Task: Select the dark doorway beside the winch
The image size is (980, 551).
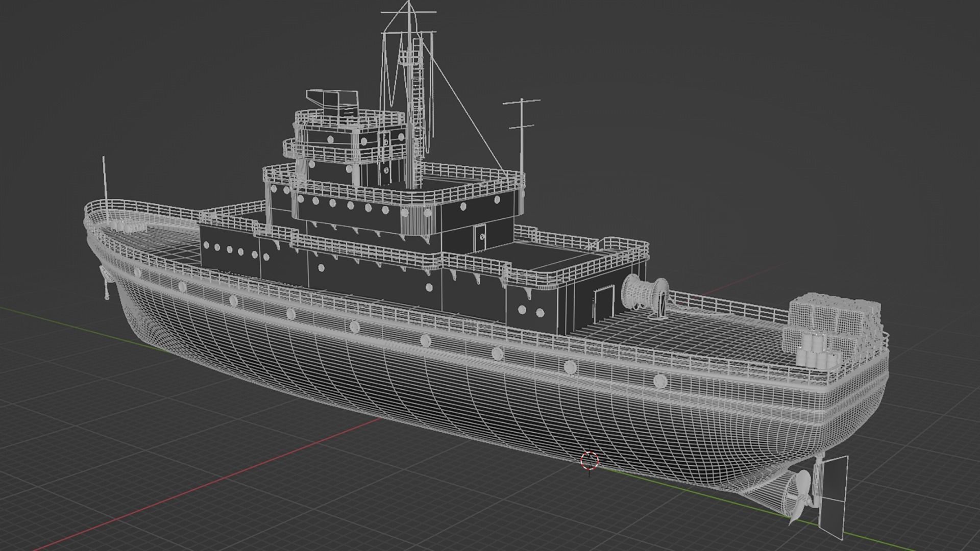Action: coord(604,304)
